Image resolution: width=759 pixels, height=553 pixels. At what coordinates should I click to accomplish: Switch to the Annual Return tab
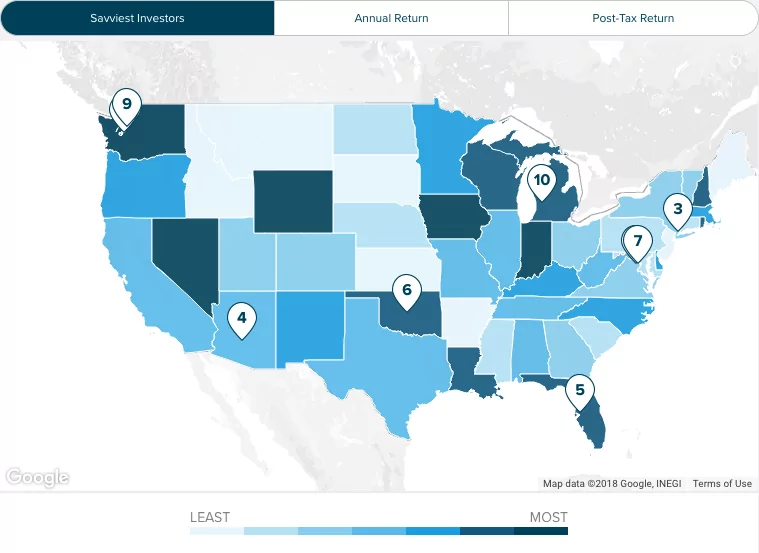pos(391,18)
